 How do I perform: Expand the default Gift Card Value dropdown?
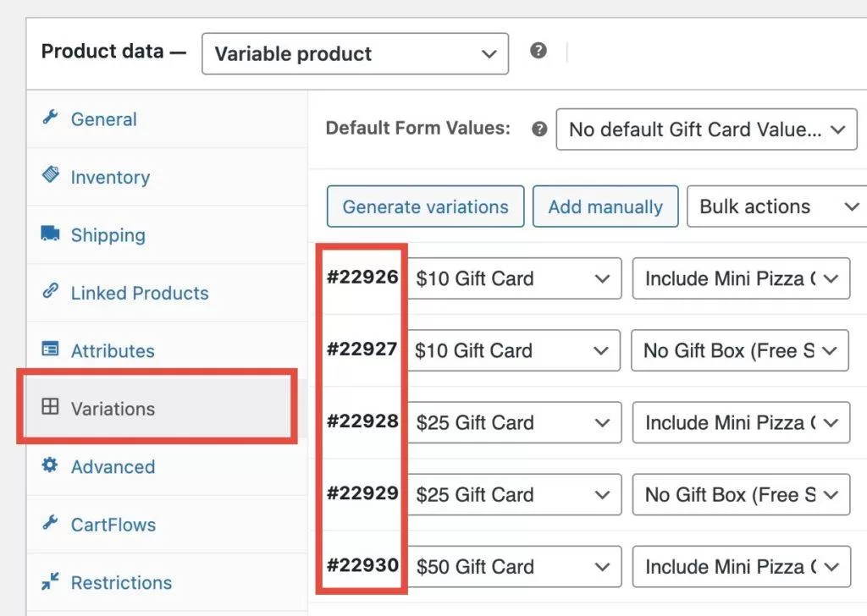coord(706,129)
